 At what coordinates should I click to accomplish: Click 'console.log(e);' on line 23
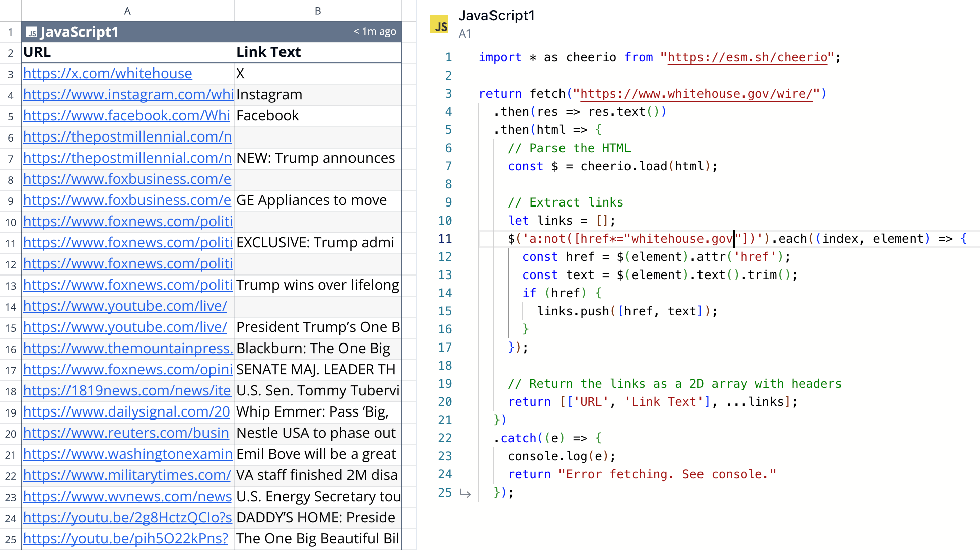[x=562, y=456]
